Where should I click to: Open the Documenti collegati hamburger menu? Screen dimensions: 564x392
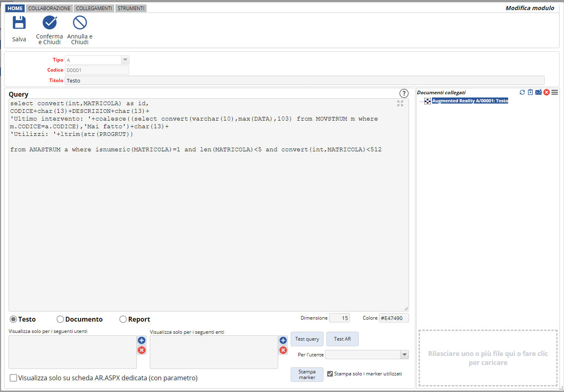555,92
